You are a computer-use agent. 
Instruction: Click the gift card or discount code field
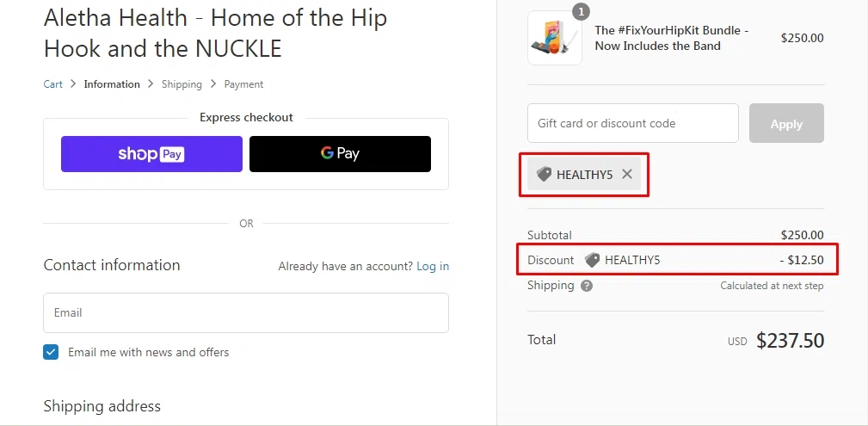[x=633, y=123]
